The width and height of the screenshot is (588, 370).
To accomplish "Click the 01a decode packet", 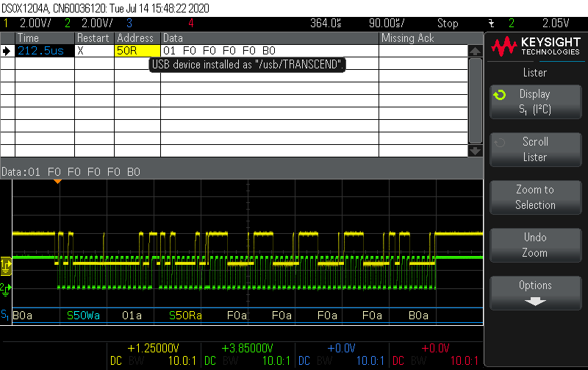I will click(x=132, y=316).
